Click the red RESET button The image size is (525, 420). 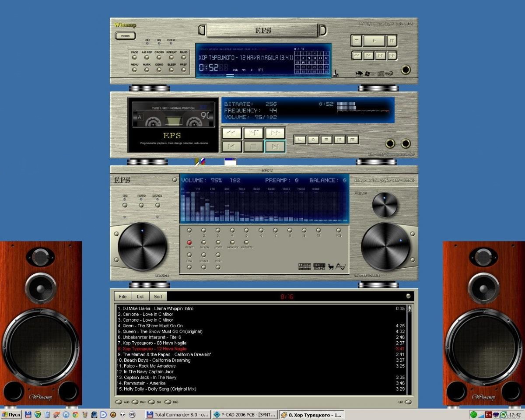[189, 242]
